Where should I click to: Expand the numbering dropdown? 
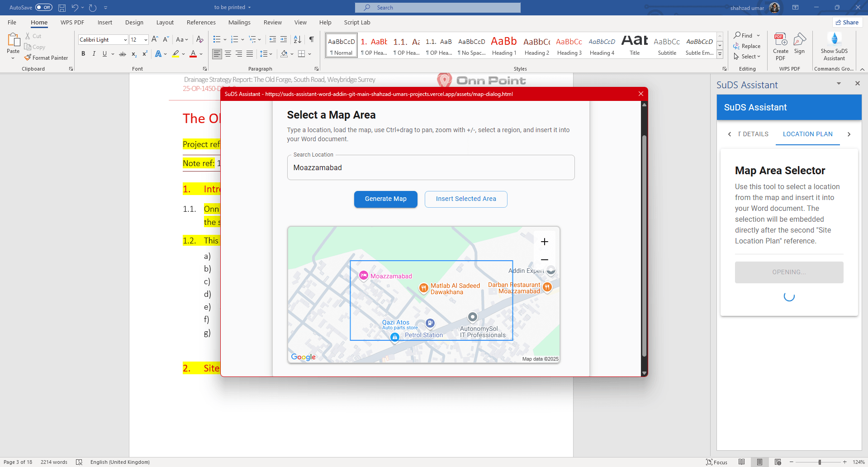242,39
